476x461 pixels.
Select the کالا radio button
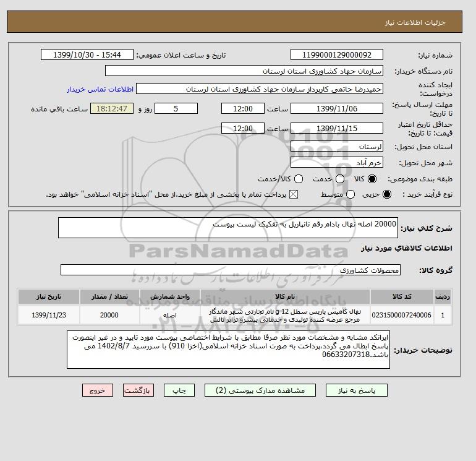(372, 179)
